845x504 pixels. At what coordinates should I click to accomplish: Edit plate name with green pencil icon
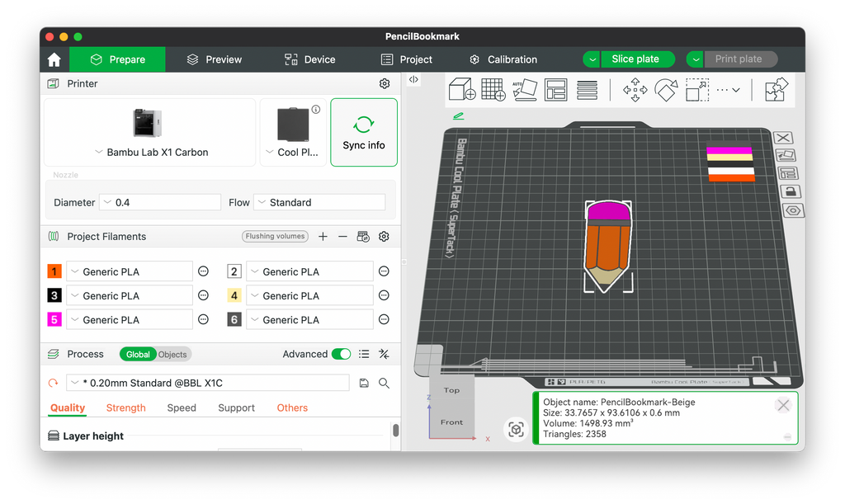pyautogui.click(x=459, y=115)
